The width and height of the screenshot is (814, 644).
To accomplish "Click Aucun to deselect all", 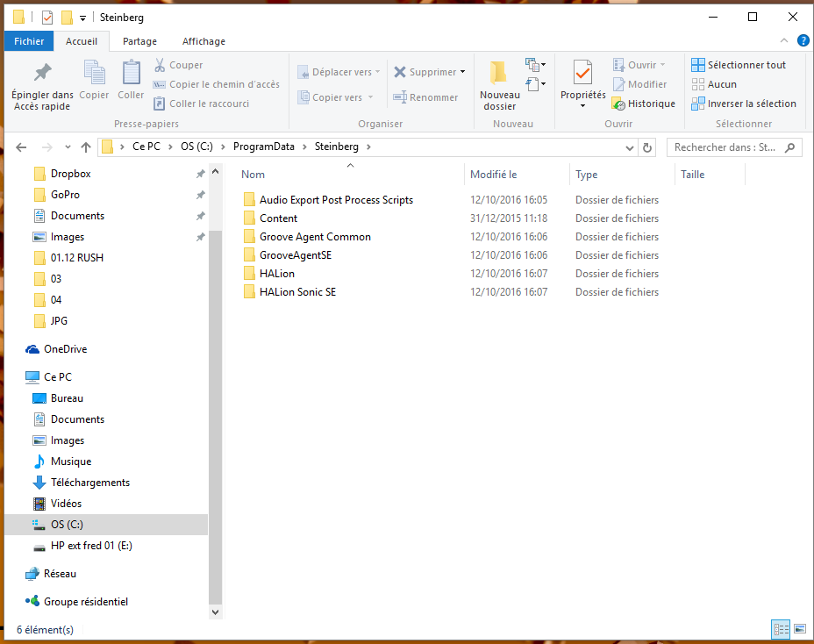I will click(x=714, y=84).
